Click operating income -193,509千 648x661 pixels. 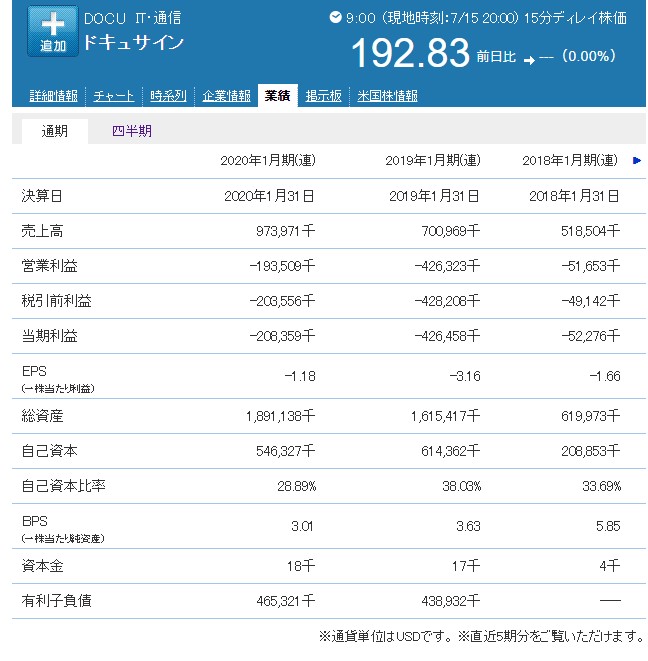282,266
